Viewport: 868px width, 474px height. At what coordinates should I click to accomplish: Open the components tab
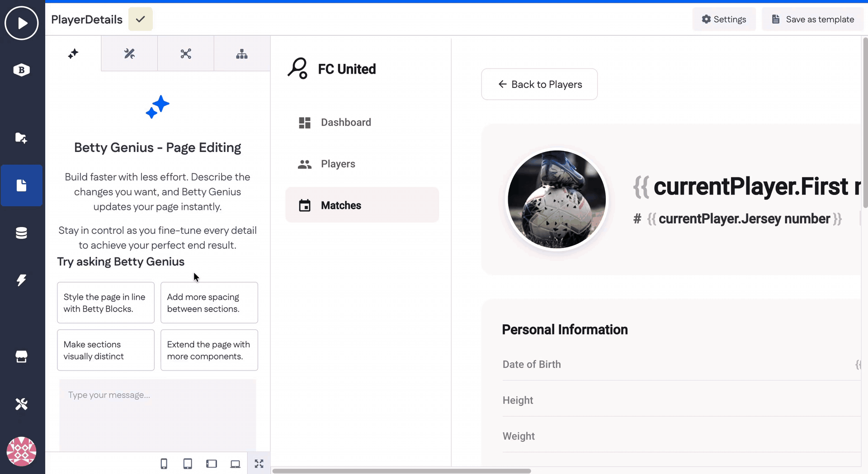(185, 53)
